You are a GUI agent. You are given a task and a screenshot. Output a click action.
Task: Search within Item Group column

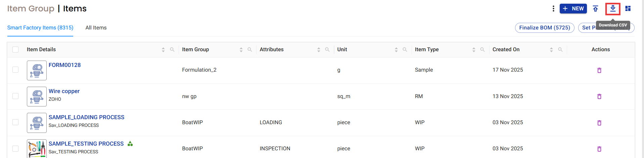[x=250, y=50]
